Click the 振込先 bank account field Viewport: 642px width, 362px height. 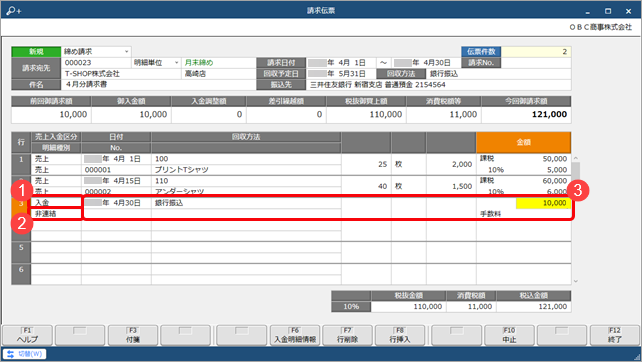[x=439, y=85]
